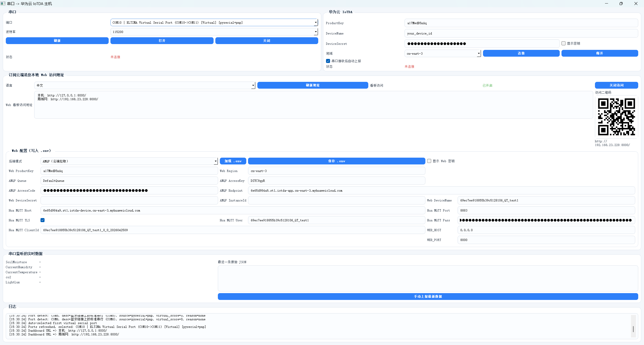
Task: Click the WEB_HOST input field
Action: (546, 230)
